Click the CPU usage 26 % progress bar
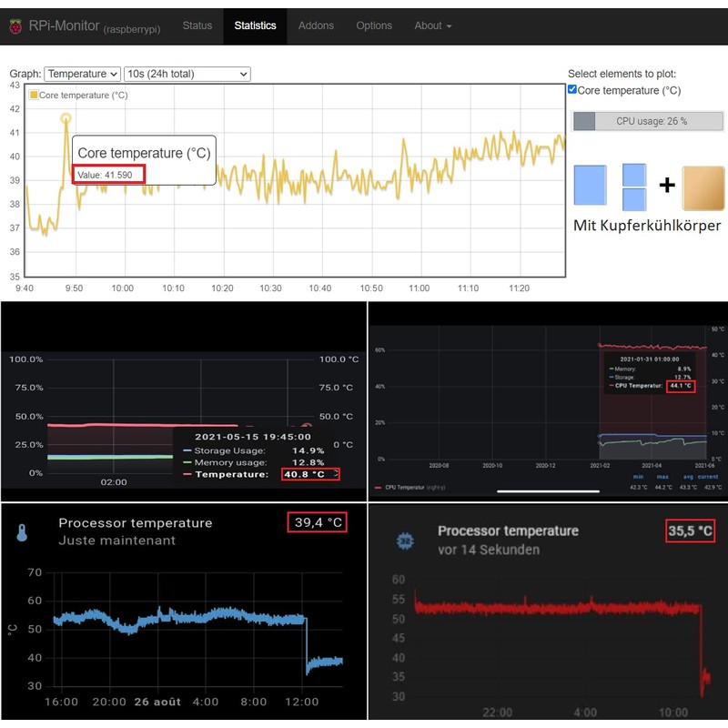The height and width of the screenshot is (728, 728). (648, 121)
